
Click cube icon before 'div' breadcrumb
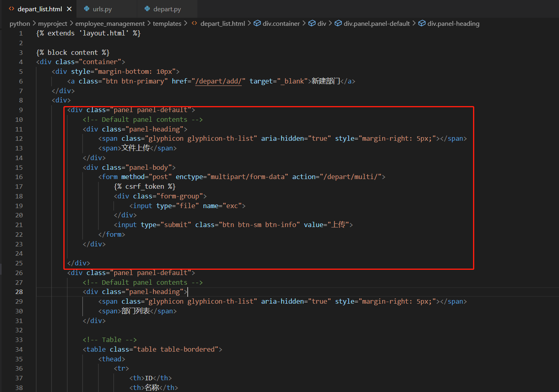(312, 23)
